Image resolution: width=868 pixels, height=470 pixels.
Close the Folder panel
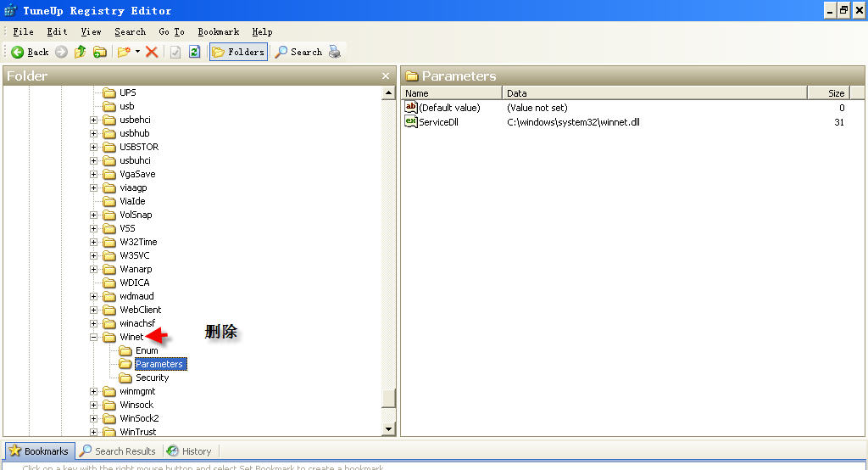(x=386, y=76)
